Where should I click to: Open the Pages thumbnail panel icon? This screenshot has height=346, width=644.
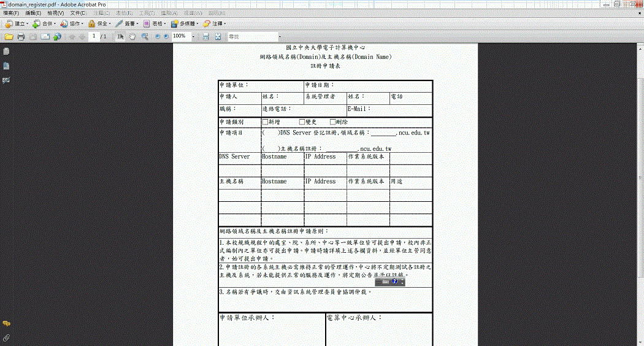pyautogui.click(x=6, y=51)
